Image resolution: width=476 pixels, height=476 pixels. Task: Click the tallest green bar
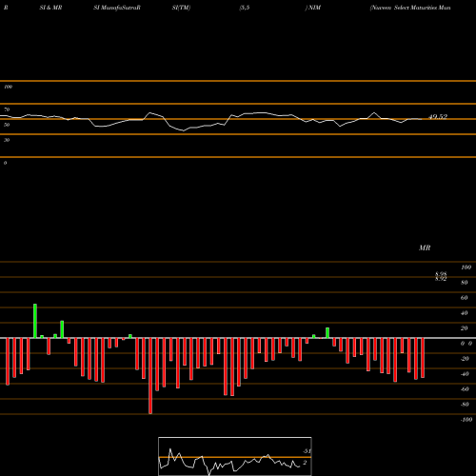click(35, 321)
